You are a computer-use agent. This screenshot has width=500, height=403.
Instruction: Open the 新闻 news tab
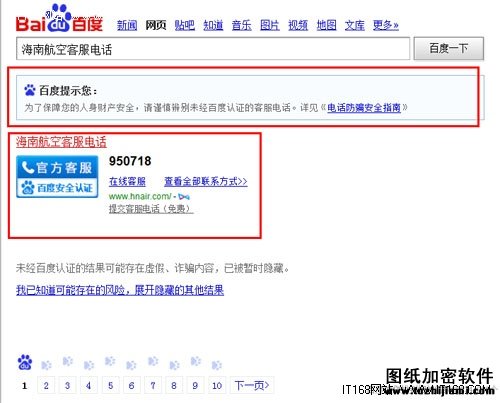point(127,25)
